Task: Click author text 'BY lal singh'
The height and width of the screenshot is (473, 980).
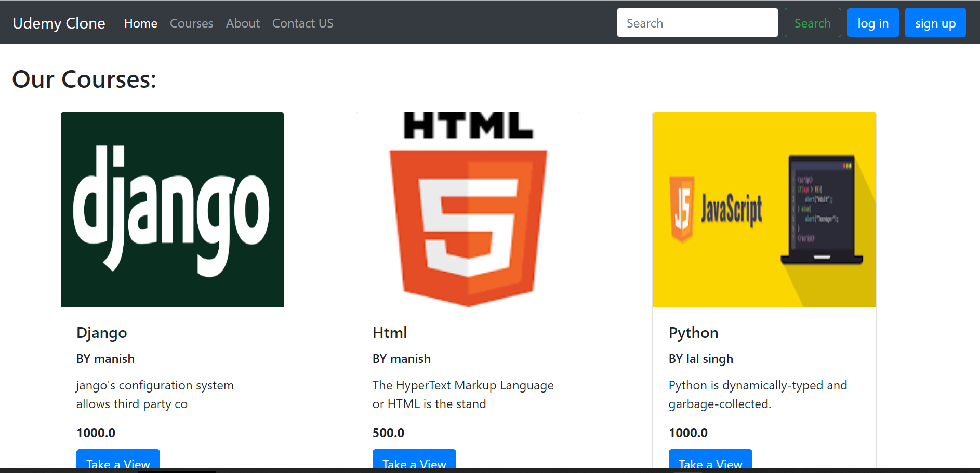Action: [x=701, y=359]
